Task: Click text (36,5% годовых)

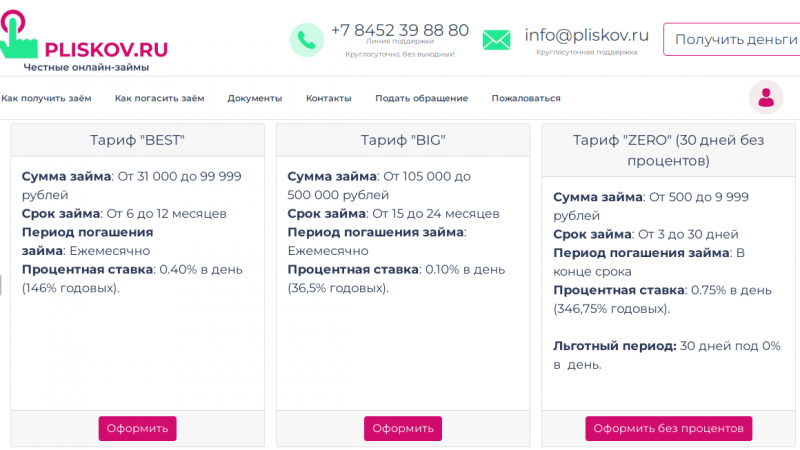Action: pyautogui.click(x=338, y=288)
